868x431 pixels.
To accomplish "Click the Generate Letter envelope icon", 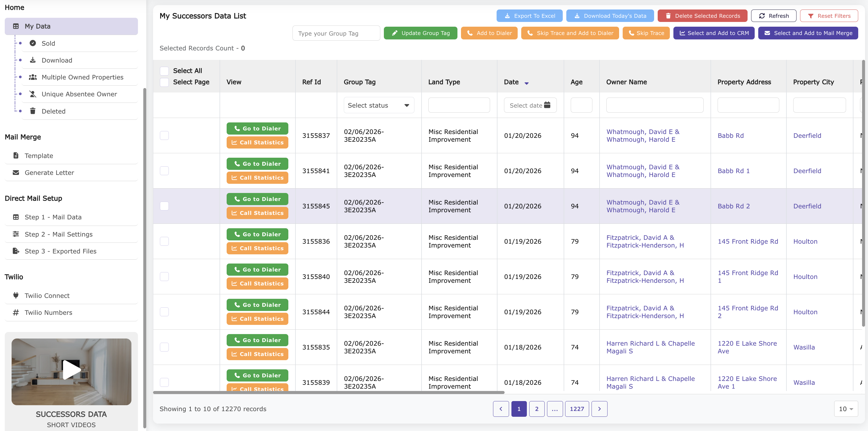I will pos(16,173).
